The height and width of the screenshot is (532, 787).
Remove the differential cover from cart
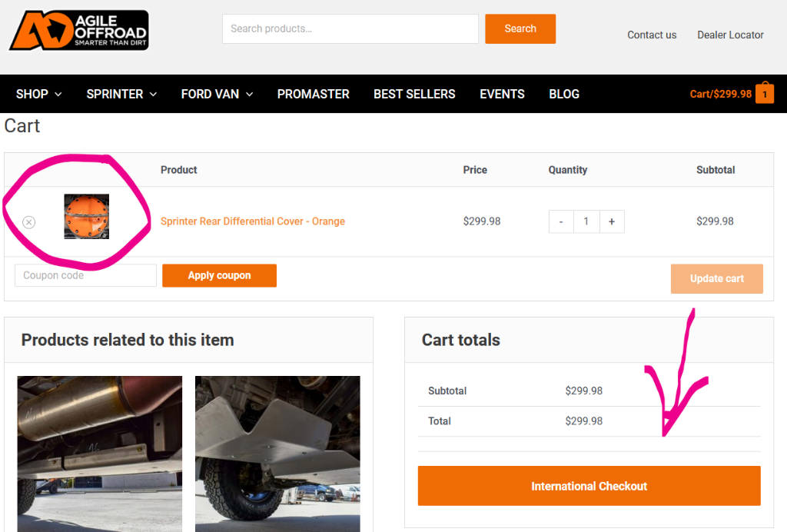pos(28,222)
